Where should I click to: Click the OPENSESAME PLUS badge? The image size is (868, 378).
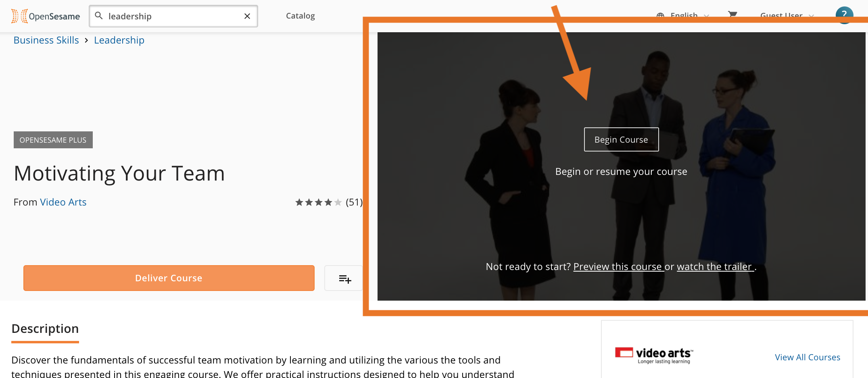53,140
